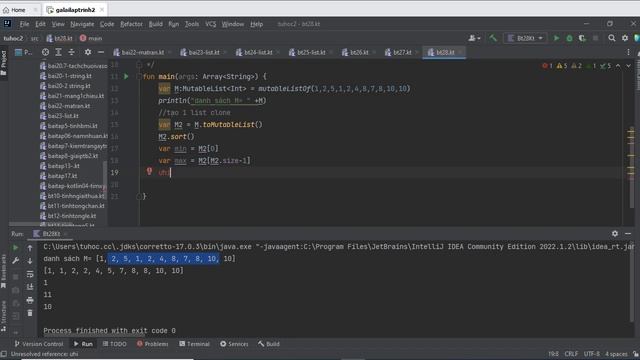This screenshot has height=360, width=640.
Task: Toggle scroll to end in Run console
Action: [x=30, y=287]
